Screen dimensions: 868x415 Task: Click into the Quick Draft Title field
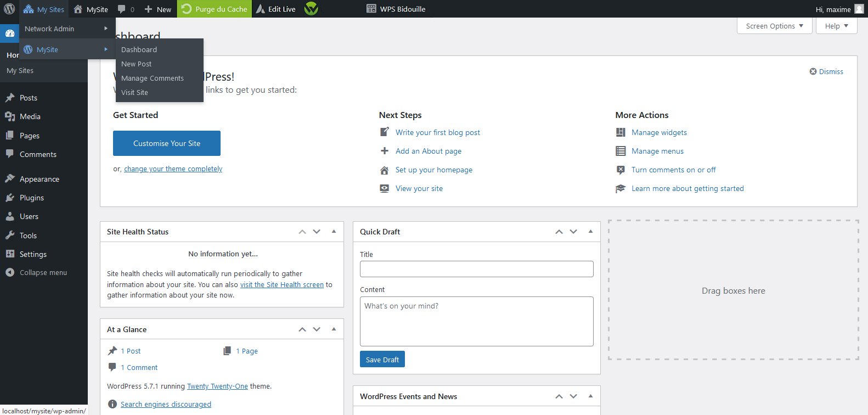point(476,269)
